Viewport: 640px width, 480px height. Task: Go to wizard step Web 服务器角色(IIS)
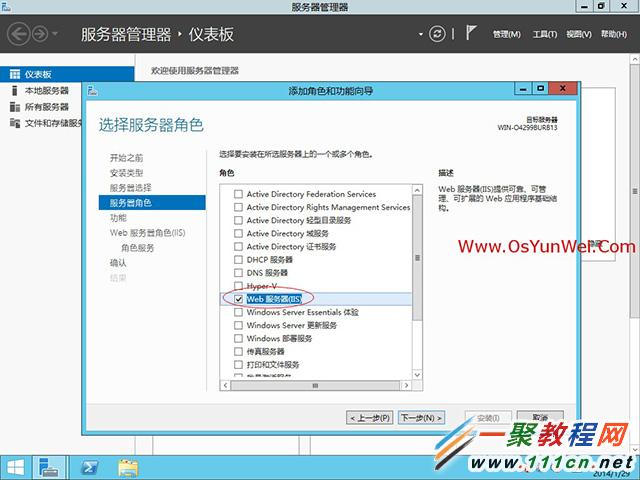147,233
